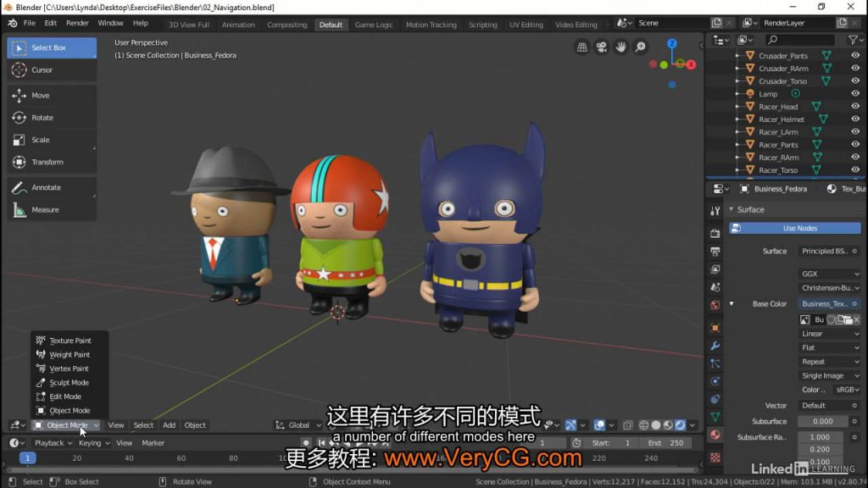Open the Object Mode dropdown
868x488 pixels.
pyautogui.click(x=66, y=425)
